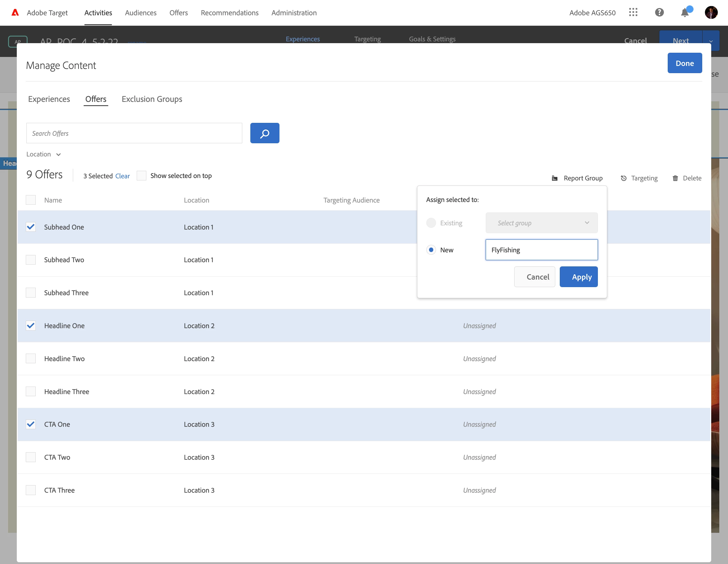
Task: Open the app switcher grid icon
Action: [x=633, y=13]
